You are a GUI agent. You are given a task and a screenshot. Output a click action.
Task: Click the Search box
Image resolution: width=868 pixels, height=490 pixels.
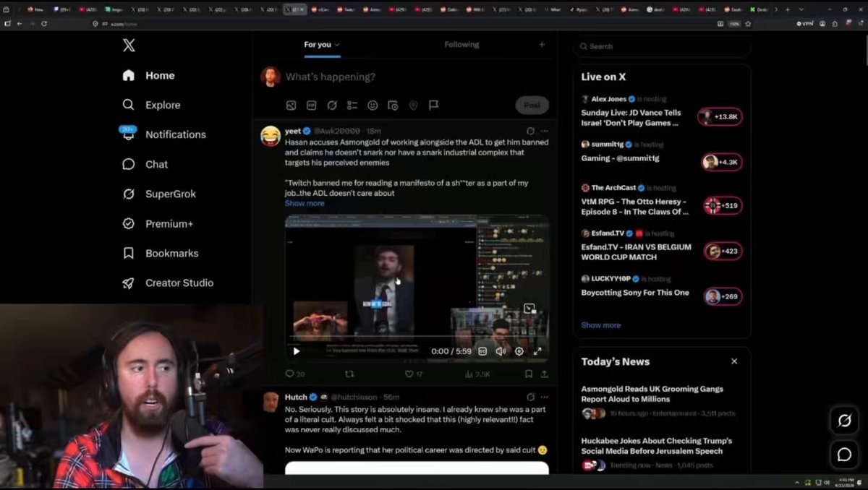pyautogui.click(x=662, y=46)
